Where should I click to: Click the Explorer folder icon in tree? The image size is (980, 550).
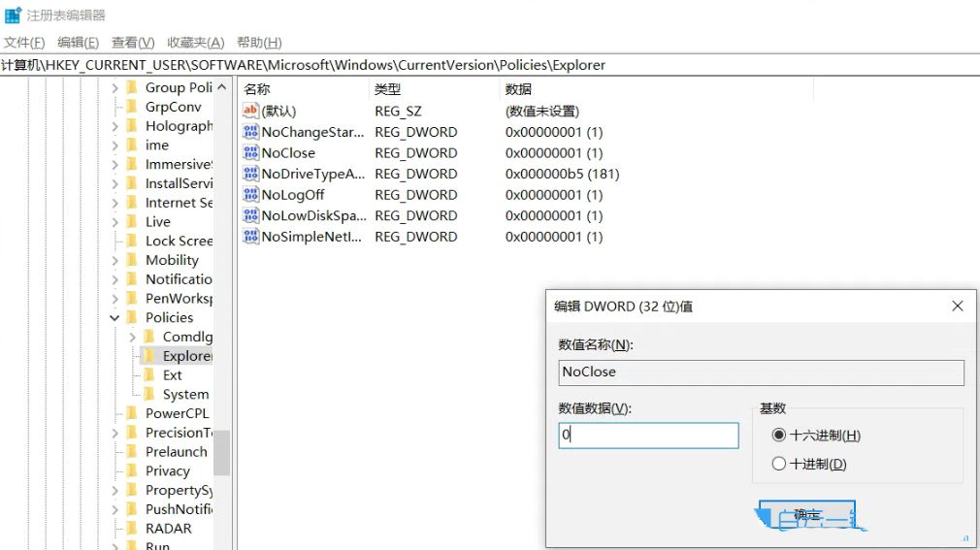149,356
